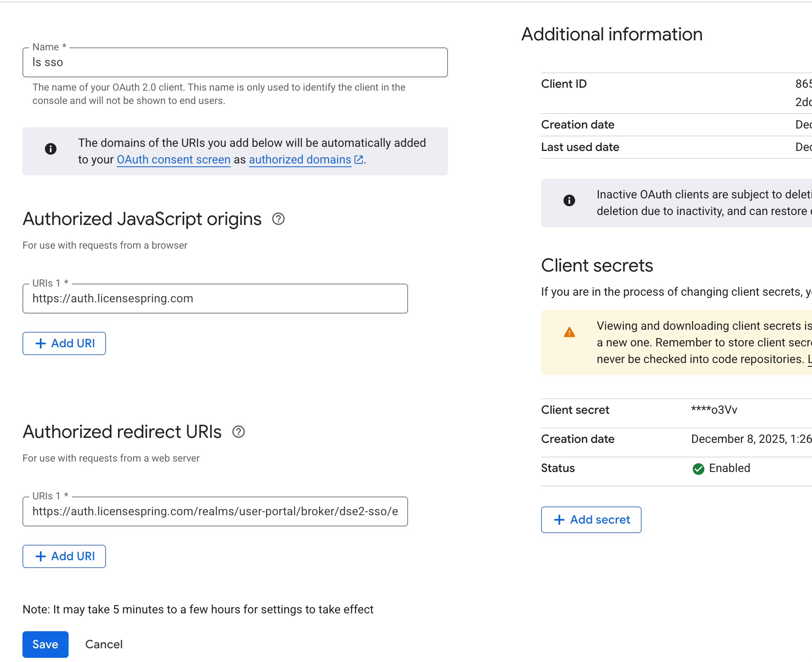
Task: Click plus icon on Add secret button
Action: (x=559, y=520)
